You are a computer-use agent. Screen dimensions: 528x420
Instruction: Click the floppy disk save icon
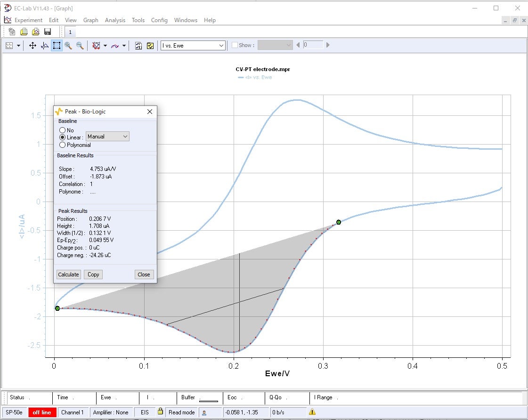click(x=48, y=32)
